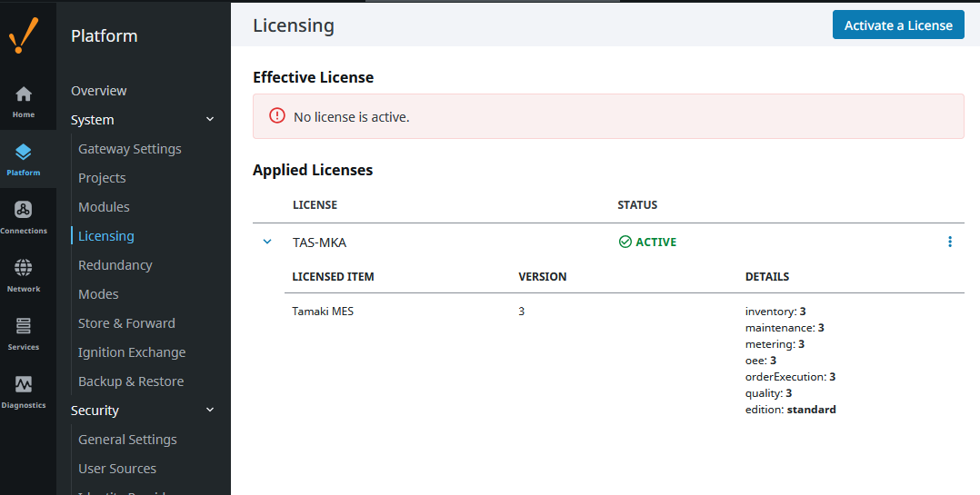The image size is (980, 495).
Task: Collapse the System section chevron
Action: tap(210, 119)
